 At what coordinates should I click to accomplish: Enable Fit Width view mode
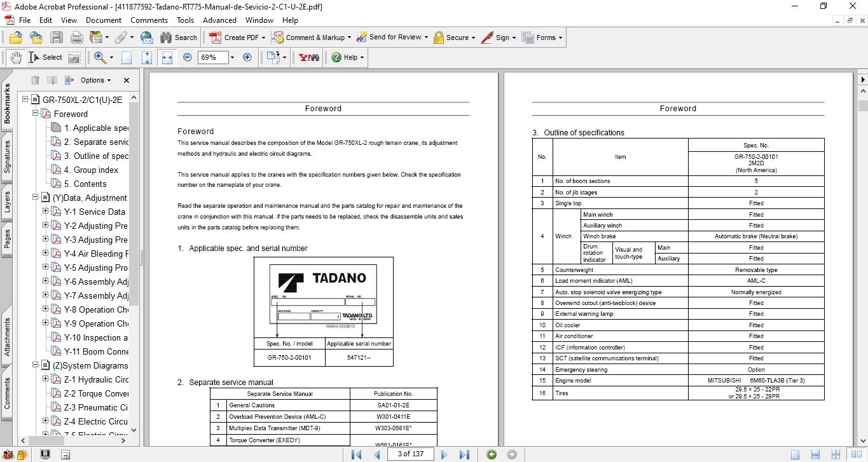[x=167, y=58]
